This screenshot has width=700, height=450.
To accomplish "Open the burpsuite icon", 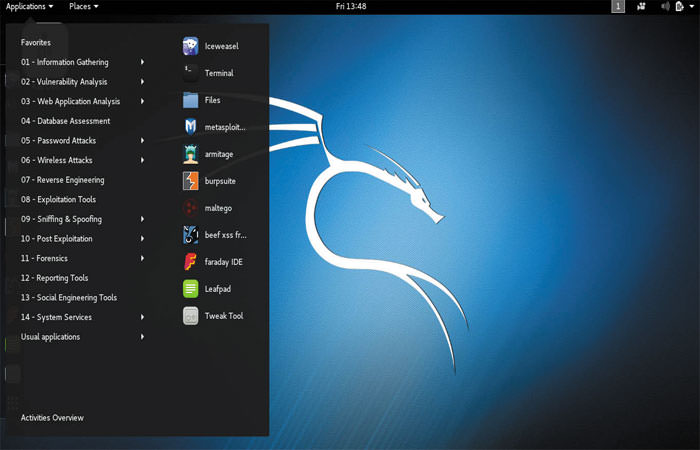I will (191, 181).
